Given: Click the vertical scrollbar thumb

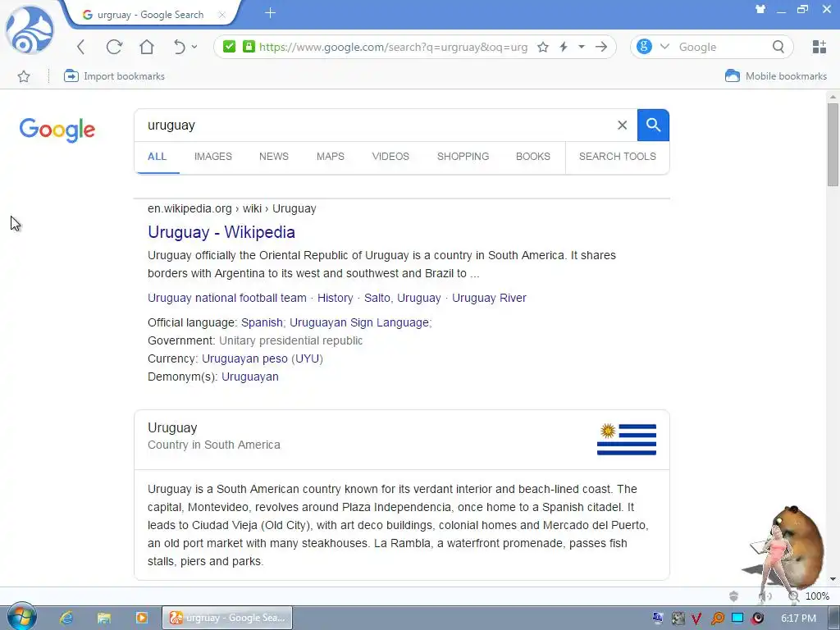Looking at the screenshot, I should point(833,144).
